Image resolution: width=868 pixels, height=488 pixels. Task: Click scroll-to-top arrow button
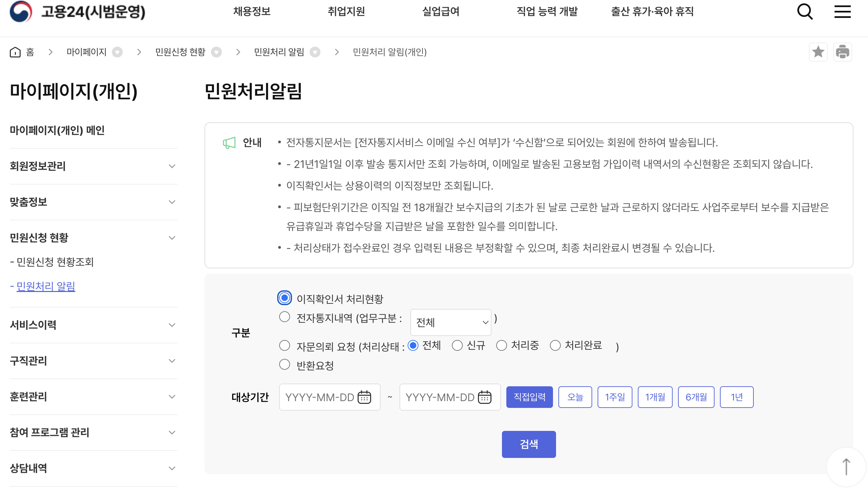pos(846,467)
